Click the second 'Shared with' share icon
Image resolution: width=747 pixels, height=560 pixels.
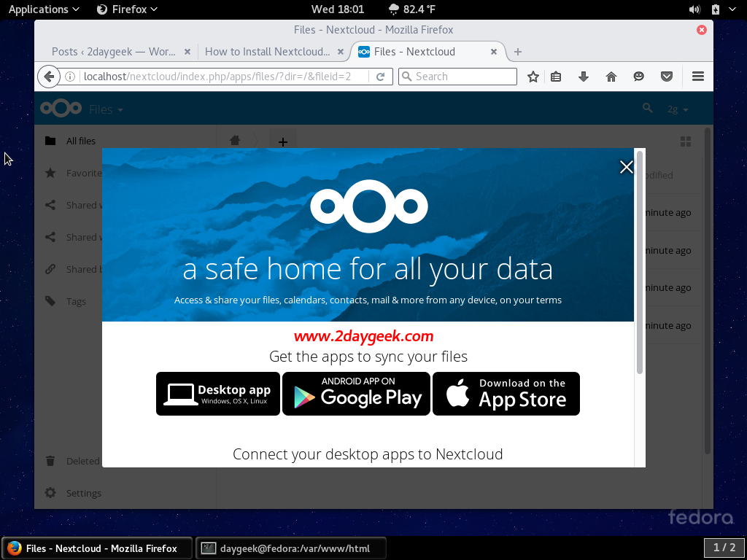click(x=50, y=237)
